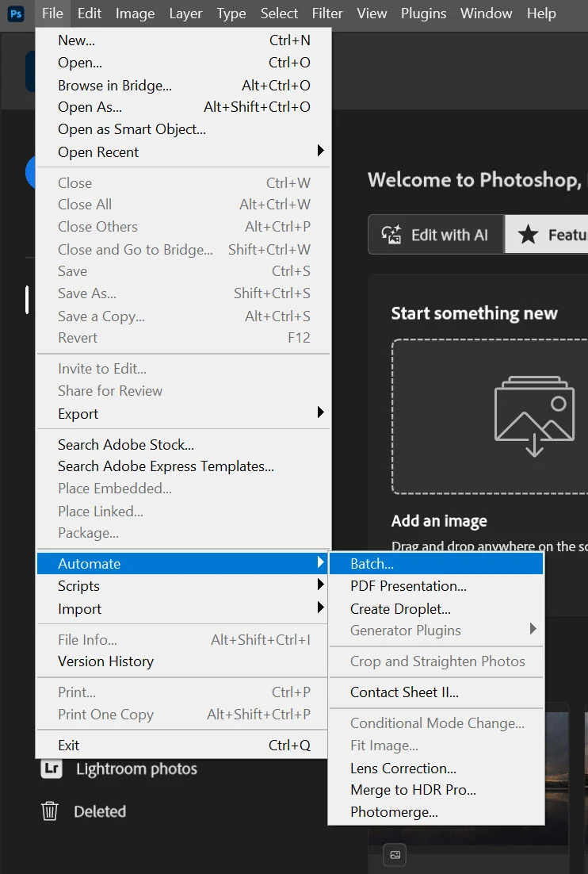Choose New... from File menu
The image size is (588, 874).
tap(183, 40)
